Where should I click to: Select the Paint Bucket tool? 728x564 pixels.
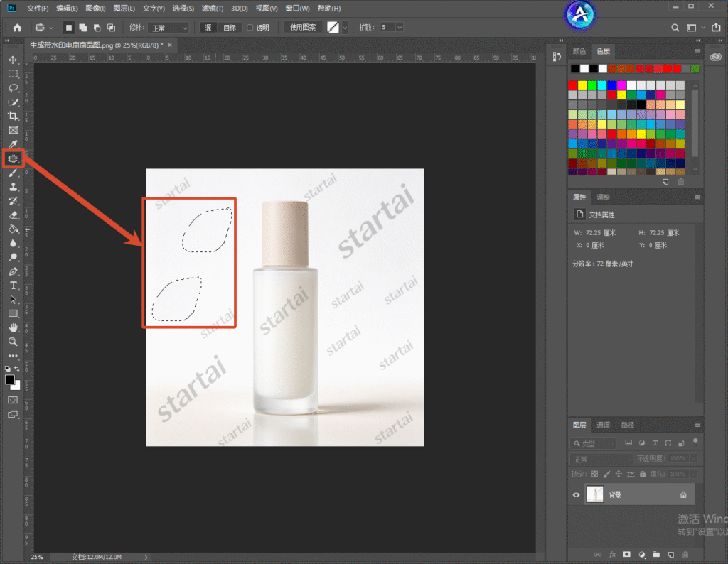[13, 229]
